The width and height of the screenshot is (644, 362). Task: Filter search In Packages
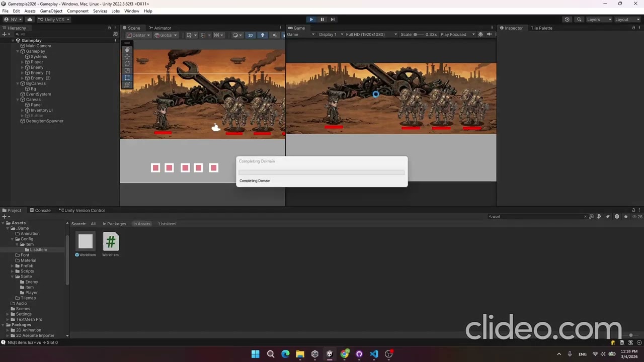[x=114, y=224]
